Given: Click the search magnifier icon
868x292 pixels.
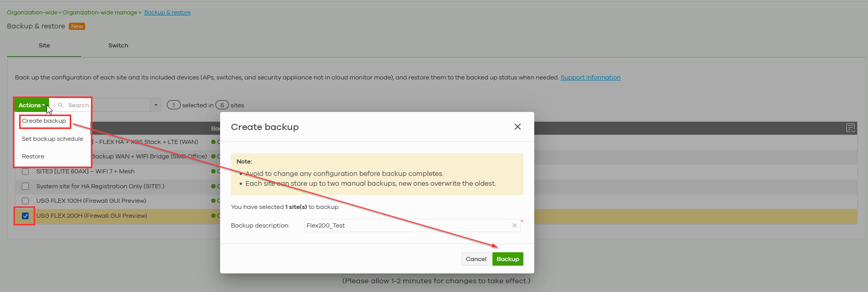Looking at the screenshot, I should pos(61,105).
